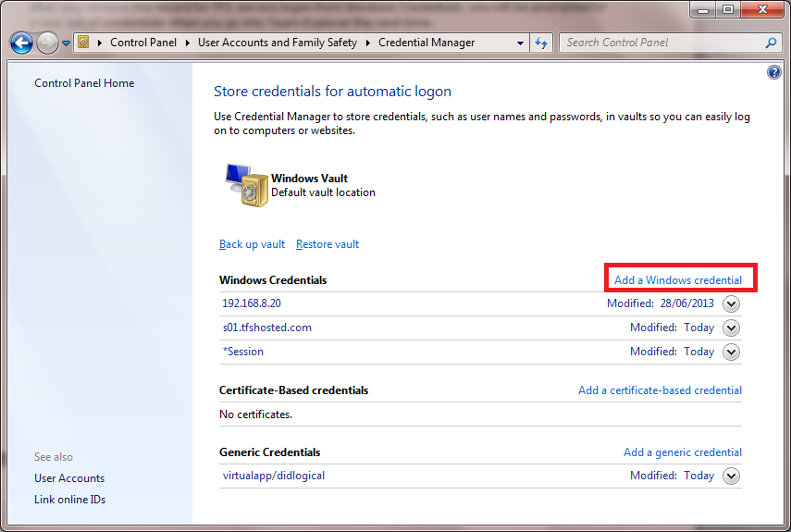Click the Back up vault link
The height and width of the screenshot is (532, 791).
[252, 244]
